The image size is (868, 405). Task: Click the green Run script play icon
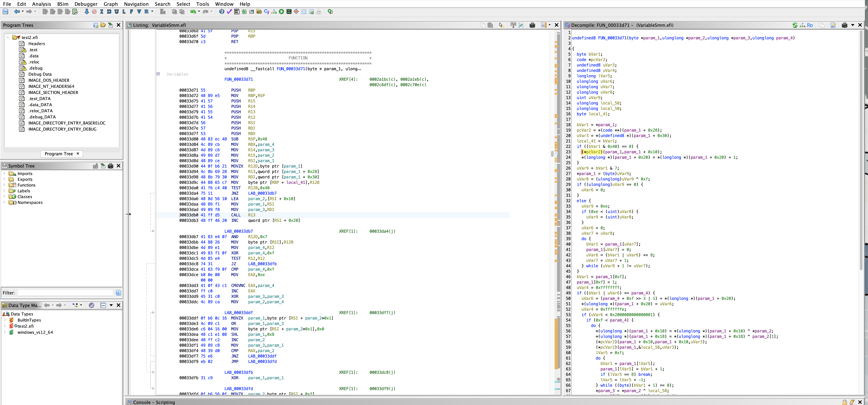(281, 12)
